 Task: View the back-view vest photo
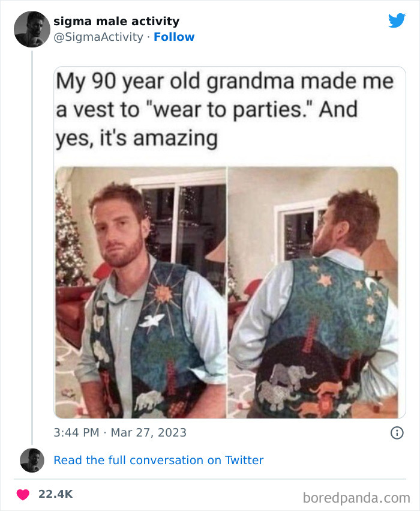point(312,288)
